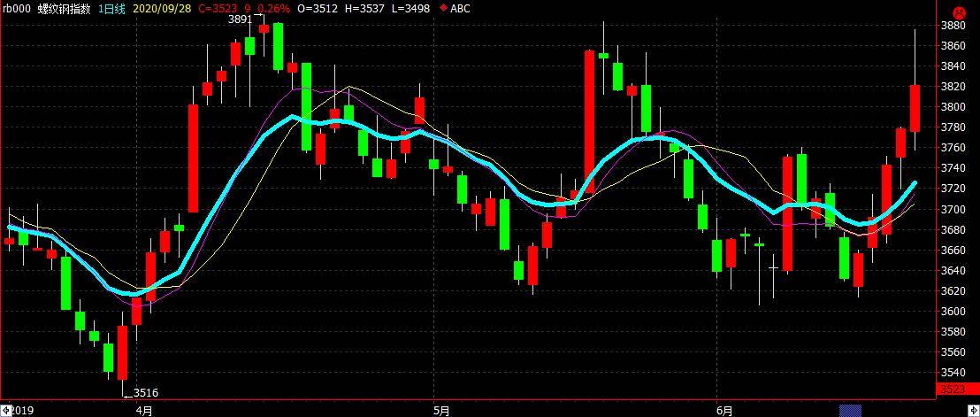Click the 3760 price axis label

tap(953, 148)
